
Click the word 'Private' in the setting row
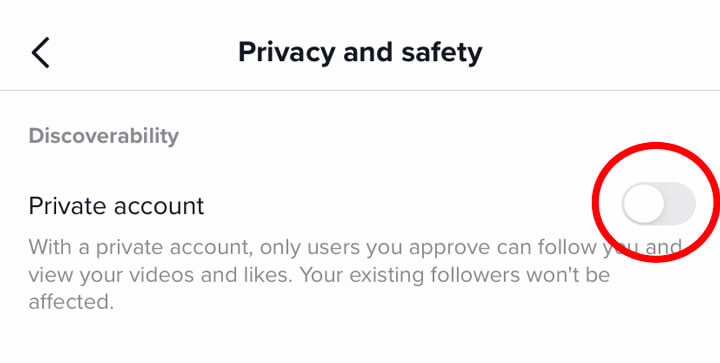coord(68,206)
